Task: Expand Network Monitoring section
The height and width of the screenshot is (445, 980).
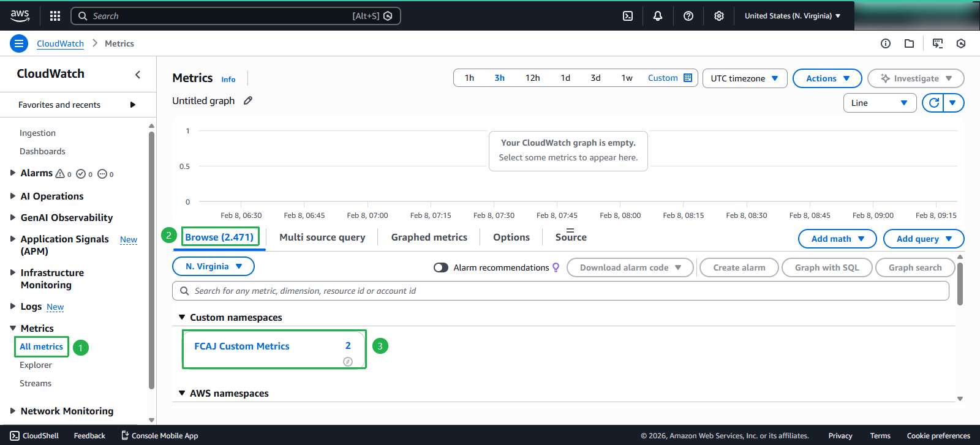Action: [13, 411]
